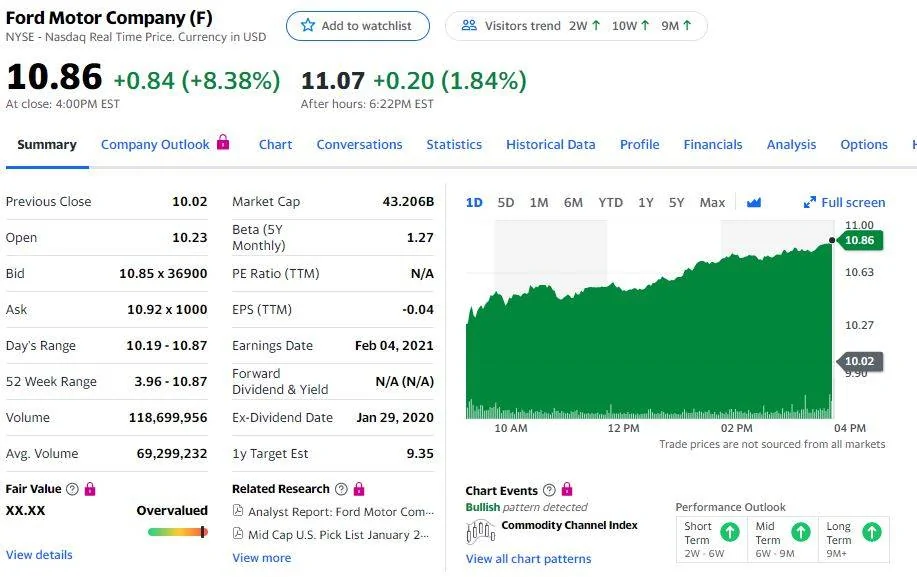The width and height of the screenshot is (917, 577).
Task: Click the Market Cap value 43.206B
Action: point(408,202)
